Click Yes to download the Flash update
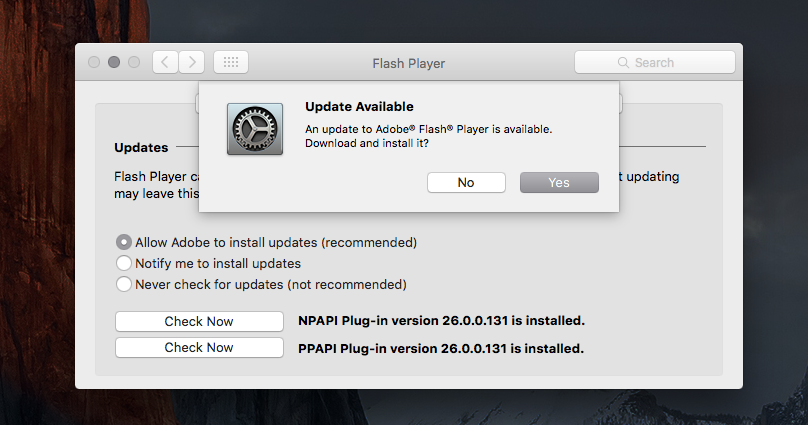The image size is (808, 425). click(x=559, y=182)
